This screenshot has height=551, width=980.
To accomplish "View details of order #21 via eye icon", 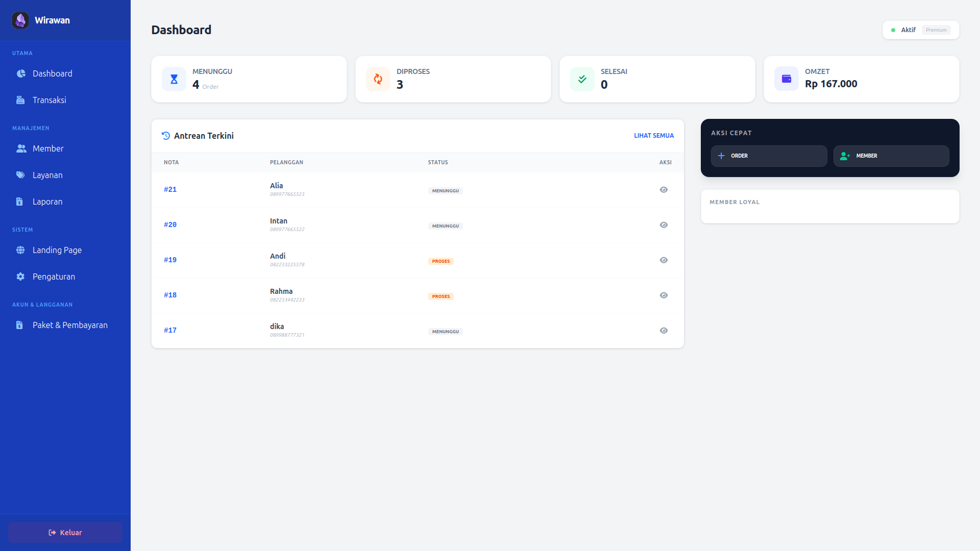I will coord(664,189).
